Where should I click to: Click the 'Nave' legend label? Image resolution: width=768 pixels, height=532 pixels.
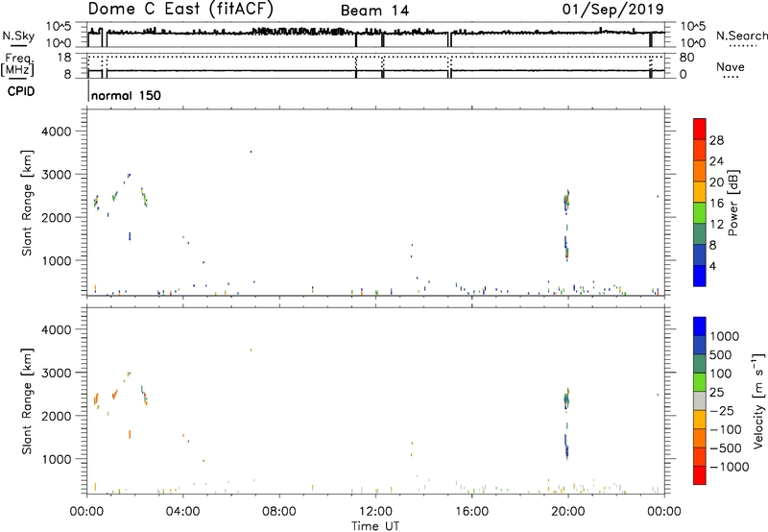coord(731,66)
